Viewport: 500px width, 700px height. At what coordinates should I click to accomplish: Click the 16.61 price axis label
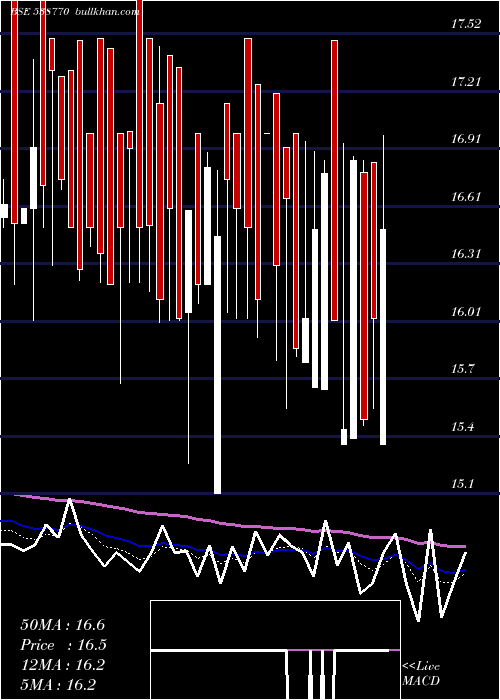click(466, 196)
